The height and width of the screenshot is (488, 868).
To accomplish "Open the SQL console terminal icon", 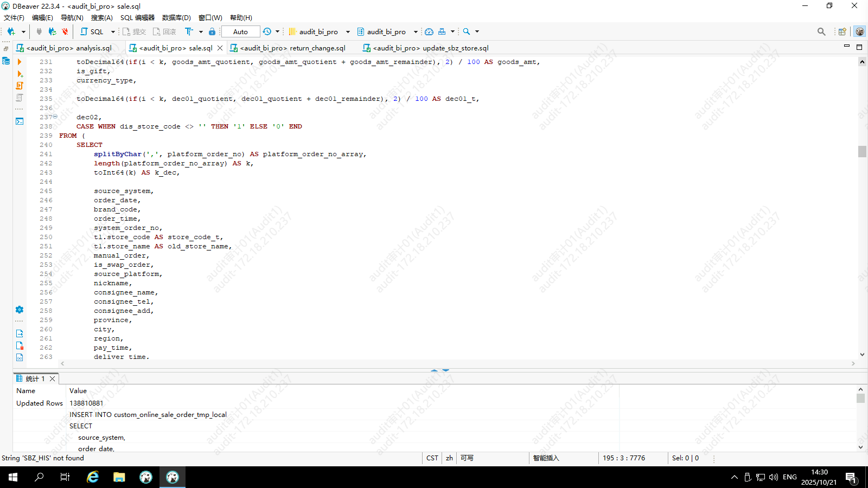I will click(x=20, y=121).
